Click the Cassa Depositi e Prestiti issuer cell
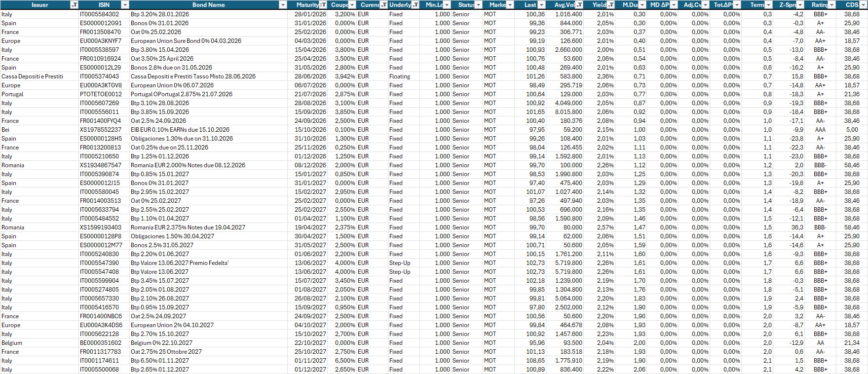868x374 pixels. click(33, 76)
